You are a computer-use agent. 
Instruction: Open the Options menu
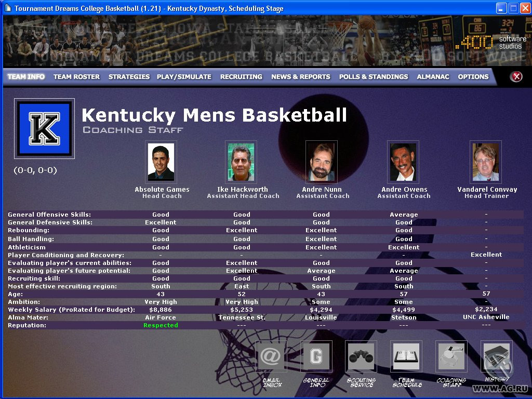[473, 77]
